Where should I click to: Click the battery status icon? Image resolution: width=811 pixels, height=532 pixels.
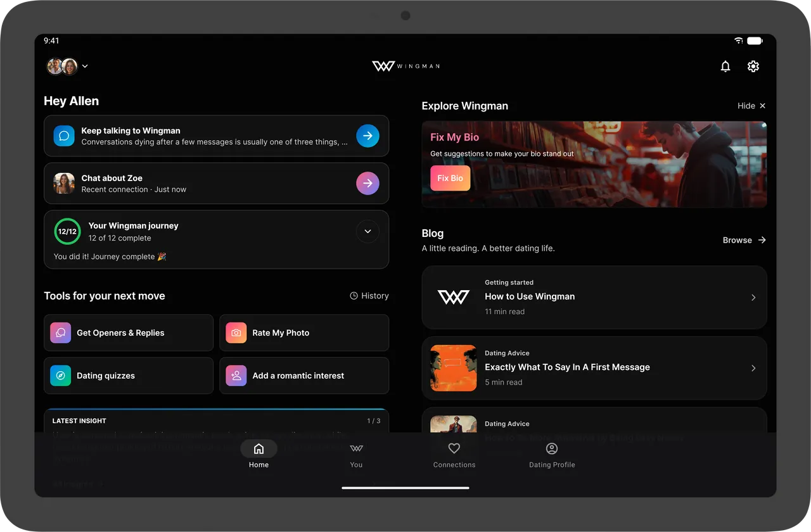755,41
